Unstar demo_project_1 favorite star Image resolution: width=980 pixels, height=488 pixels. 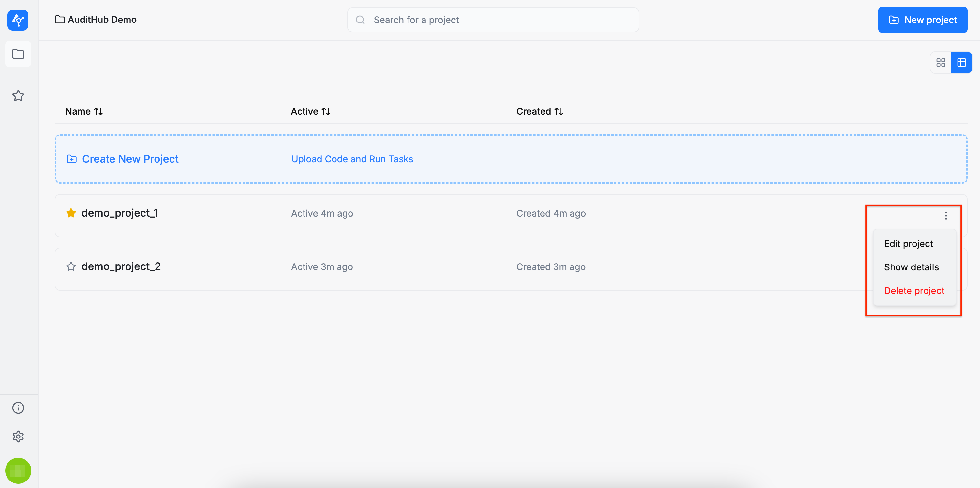coord(71,213)
